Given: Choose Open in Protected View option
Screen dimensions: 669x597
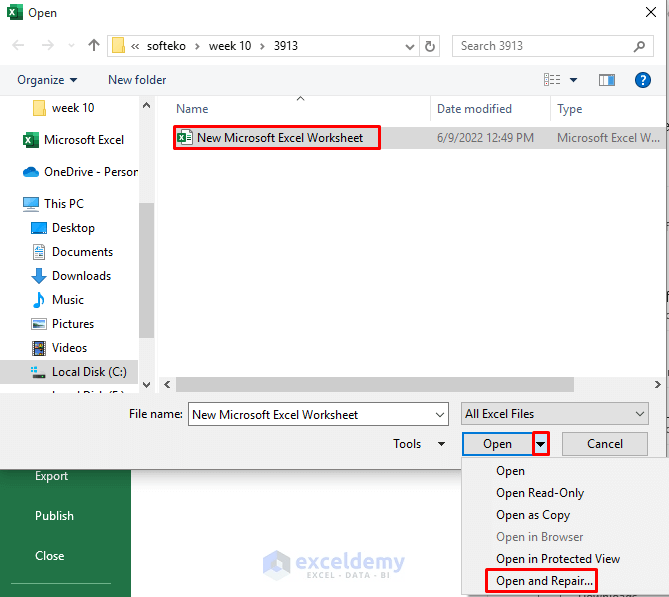Looking at the screenshot, I should coord(558,559).
